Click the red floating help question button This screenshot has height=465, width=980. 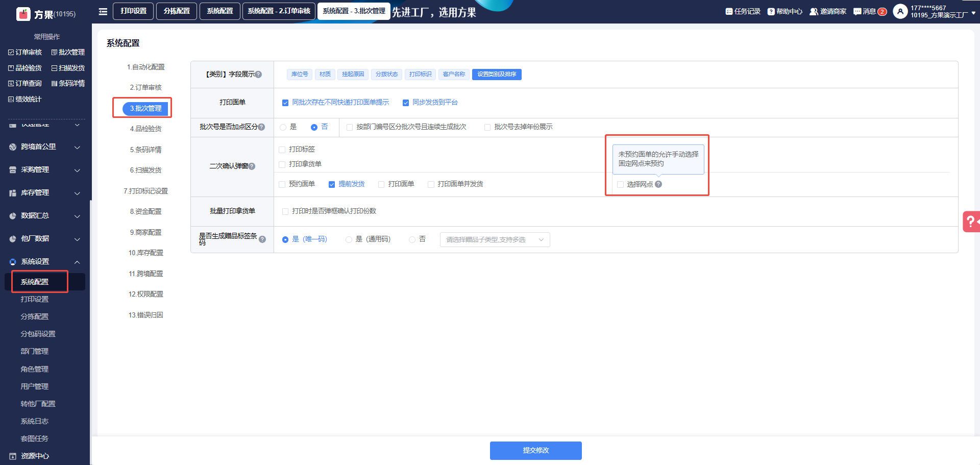970,222
